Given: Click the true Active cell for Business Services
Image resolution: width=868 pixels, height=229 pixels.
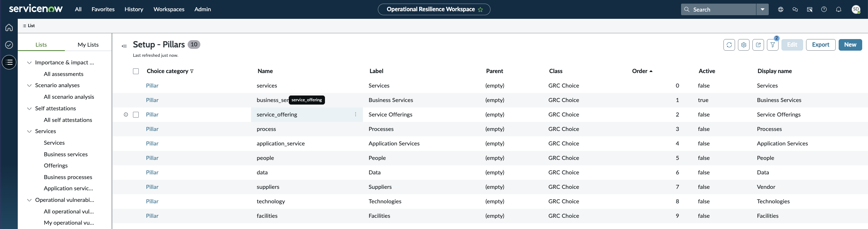Looking at the screenshot, I should coord(703,100).
